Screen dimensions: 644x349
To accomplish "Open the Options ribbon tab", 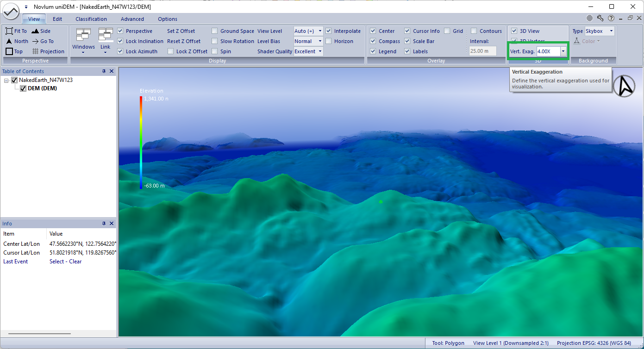I will [x=168, y=19].
